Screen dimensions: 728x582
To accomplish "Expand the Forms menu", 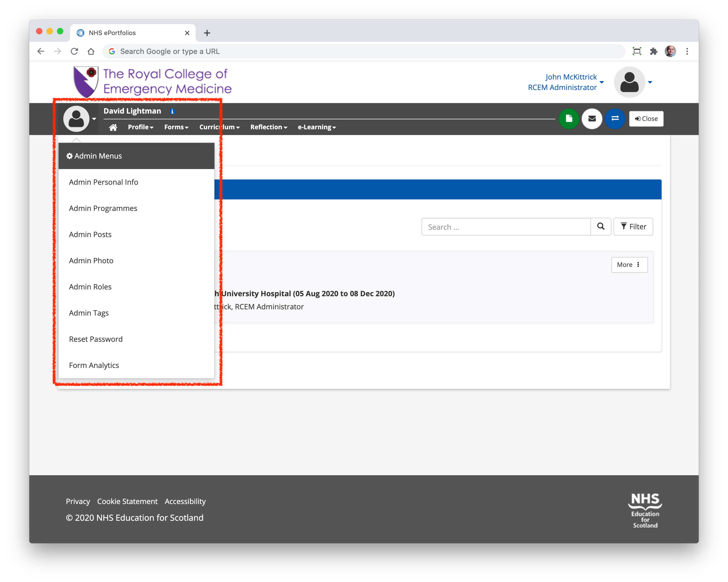I will pos(176,127).
